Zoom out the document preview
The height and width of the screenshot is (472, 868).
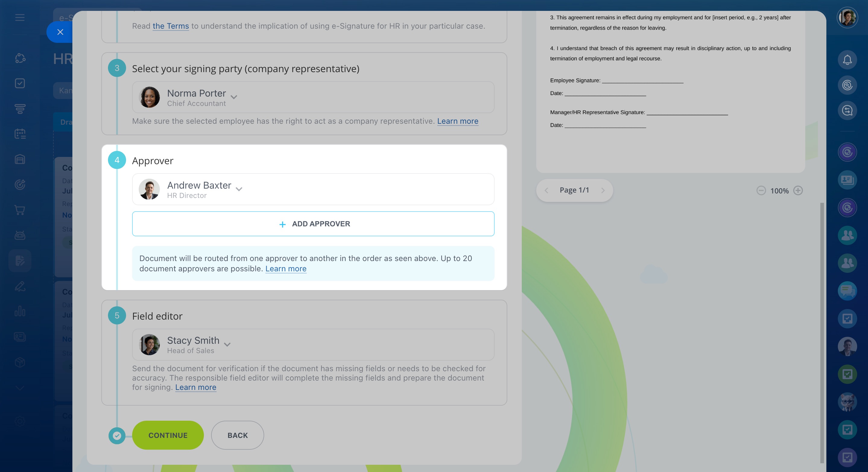[761, 190]
